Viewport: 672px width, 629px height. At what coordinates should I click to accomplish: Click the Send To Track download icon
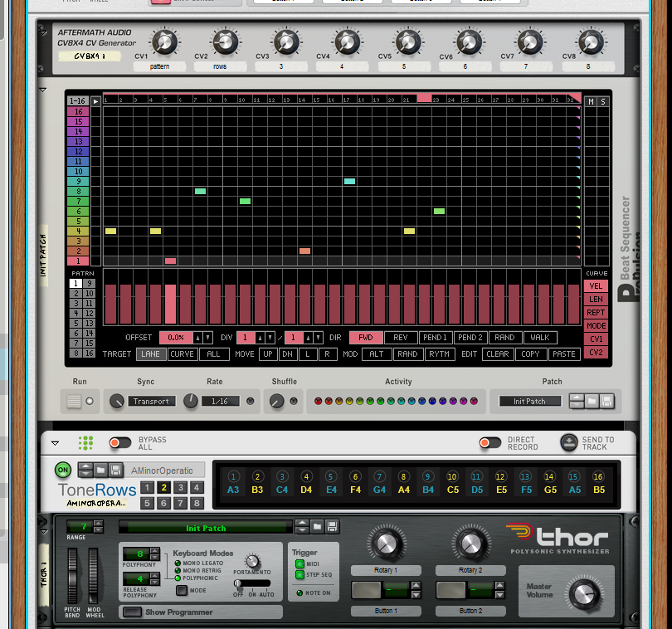coord(569,443)
